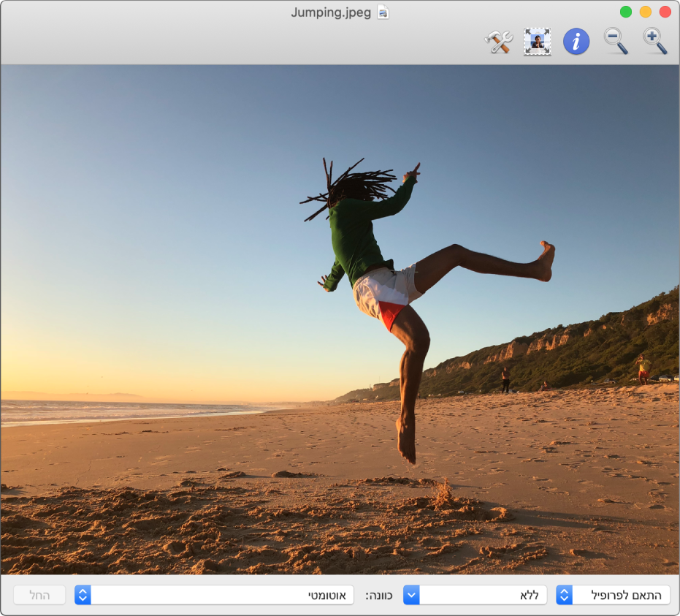Screen dimensions: 680x616
Task: Click the Jumping.jpeg window title
Action: [x=331, y=12]
